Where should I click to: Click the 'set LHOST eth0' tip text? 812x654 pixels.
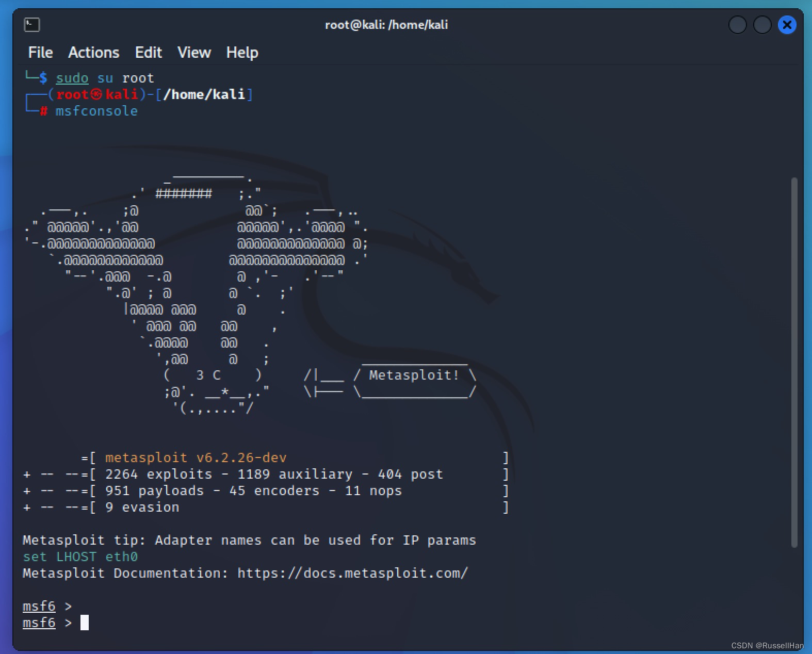pos(80,557)
